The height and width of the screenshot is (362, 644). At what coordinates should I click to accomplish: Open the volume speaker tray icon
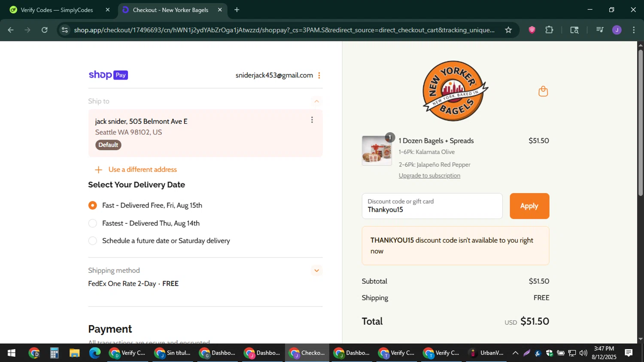pos(583,353)
